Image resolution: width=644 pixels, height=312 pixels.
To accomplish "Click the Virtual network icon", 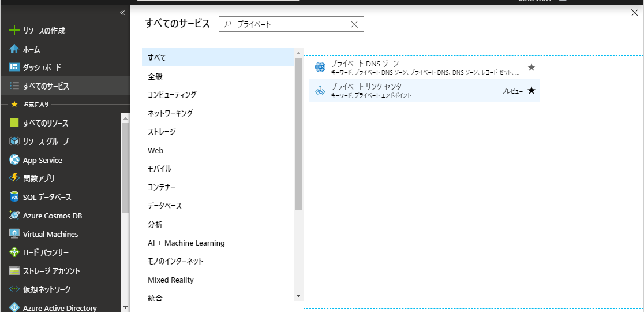I will pyautogui.click(x=14, y=289).
